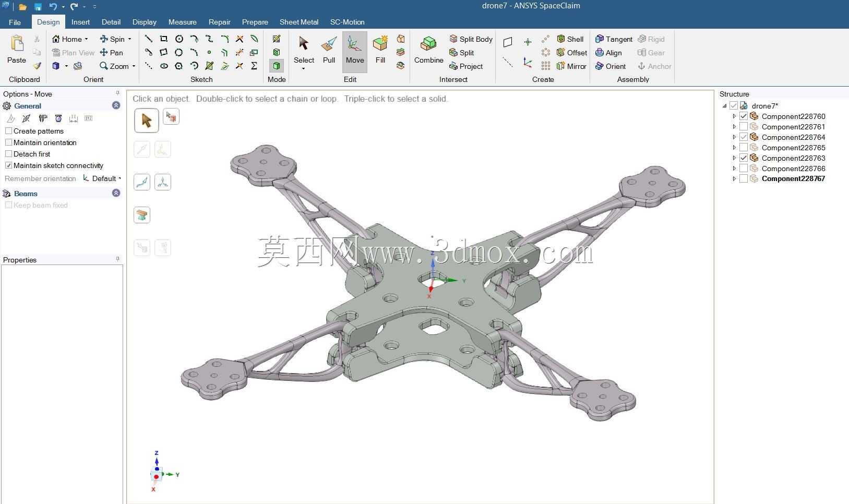This screenshot has width=849, height=504.
Task: Use the Project tool
Action: (466, 66)
